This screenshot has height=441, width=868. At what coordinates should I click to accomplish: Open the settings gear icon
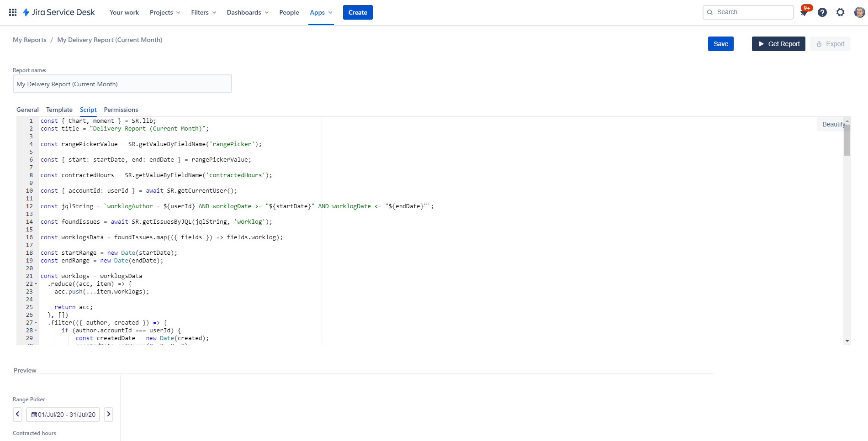coord(841,12)
